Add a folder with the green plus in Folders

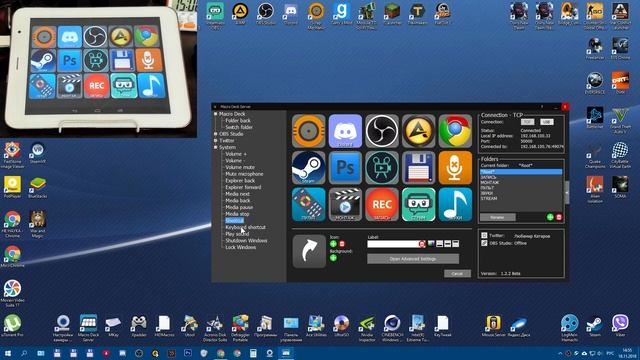coord(550,217)
